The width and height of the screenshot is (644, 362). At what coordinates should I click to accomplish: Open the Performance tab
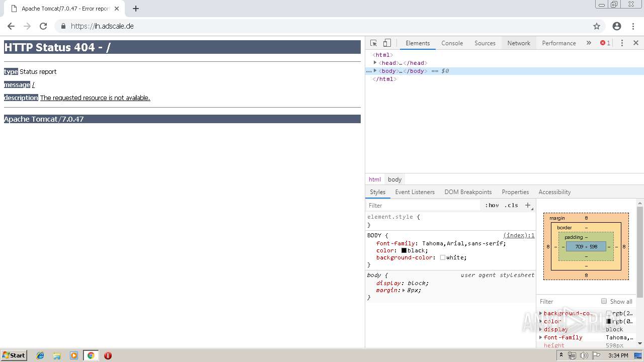pyautogui.click(x=559, y=43)
